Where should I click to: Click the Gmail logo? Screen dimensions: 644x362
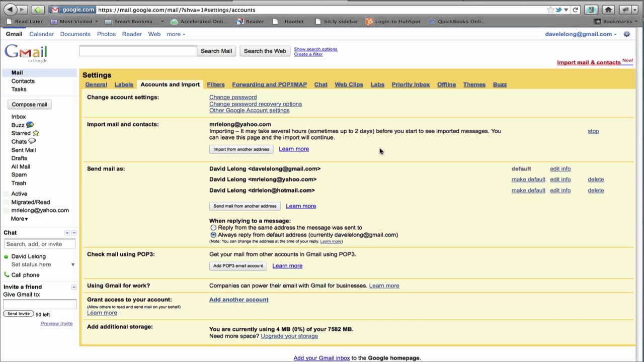point(26,53)
